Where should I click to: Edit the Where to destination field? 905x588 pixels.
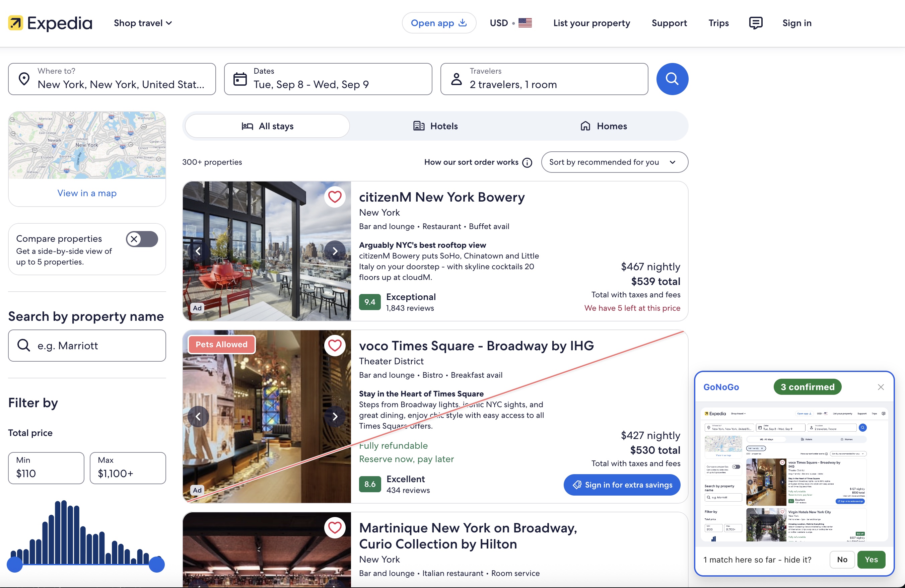112,79
